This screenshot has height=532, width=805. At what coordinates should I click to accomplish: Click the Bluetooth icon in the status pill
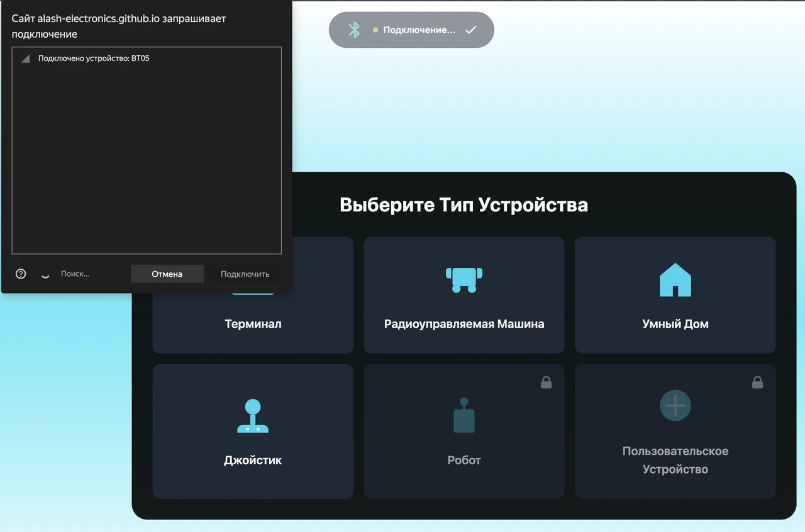[x=354, y=30]
